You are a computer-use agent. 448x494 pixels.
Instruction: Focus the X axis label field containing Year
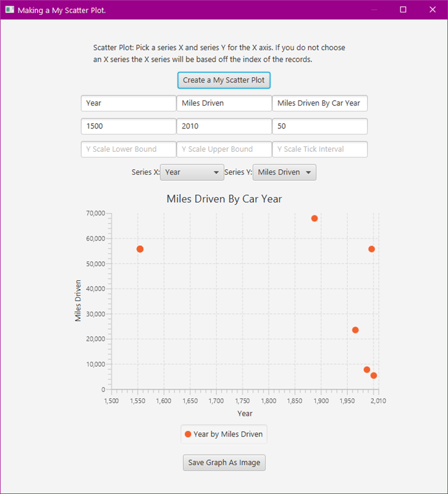[129, 103]
